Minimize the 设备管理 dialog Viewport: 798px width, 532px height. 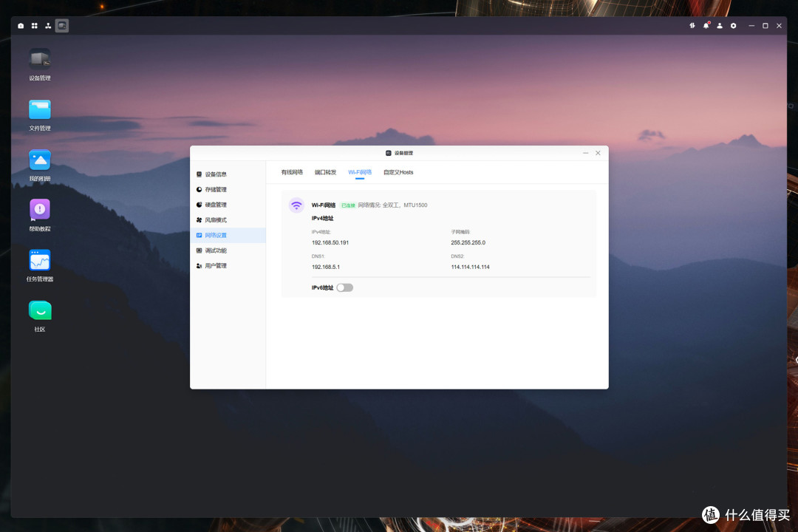point(585,153)
